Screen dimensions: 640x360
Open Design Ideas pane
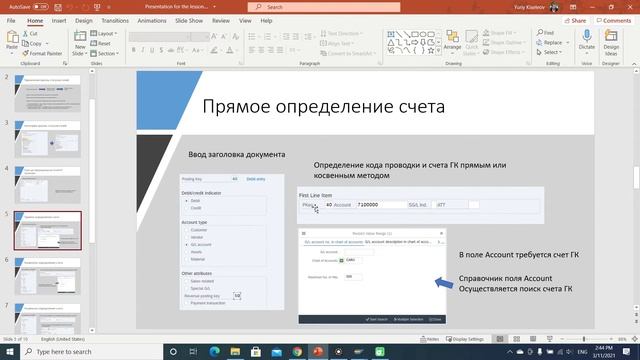click(x=611, y=42)
